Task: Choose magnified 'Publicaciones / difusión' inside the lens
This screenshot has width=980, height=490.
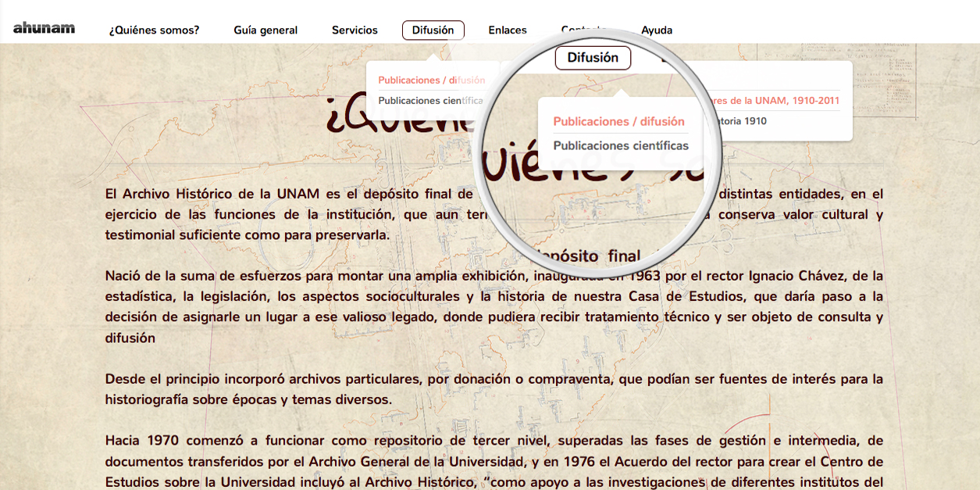Action: point(618,121)
